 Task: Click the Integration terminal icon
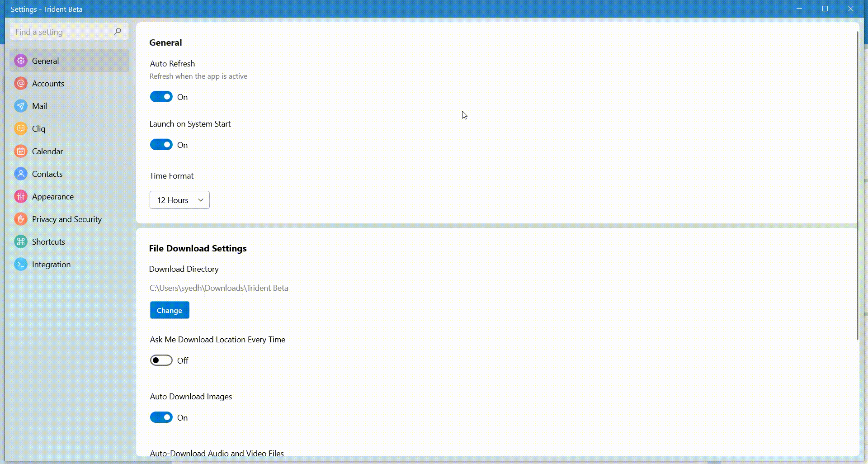(x=21, y=264)
